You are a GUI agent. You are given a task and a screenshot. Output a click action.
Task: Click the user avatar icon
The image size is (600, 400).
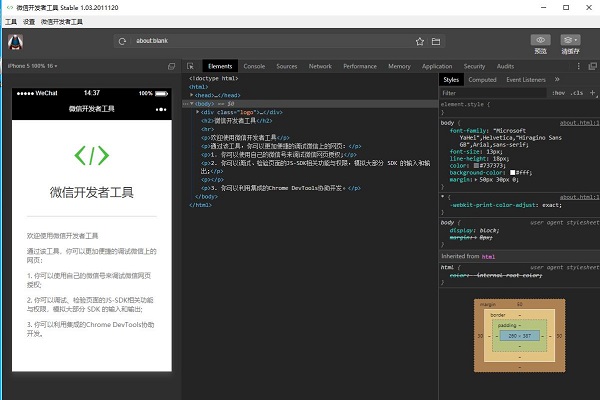click(x=15, y=42)
